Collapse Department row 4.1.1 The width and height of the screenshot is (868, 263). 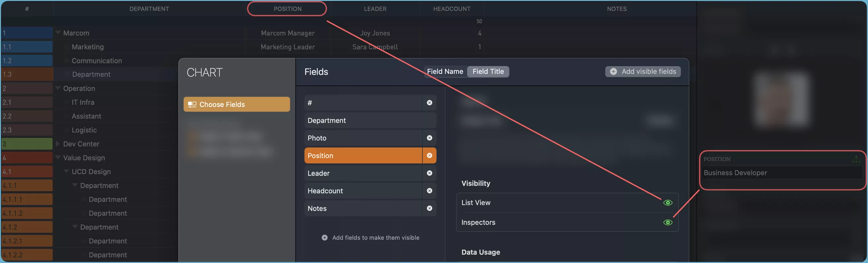pyautogui.click(x=75, y=185)
